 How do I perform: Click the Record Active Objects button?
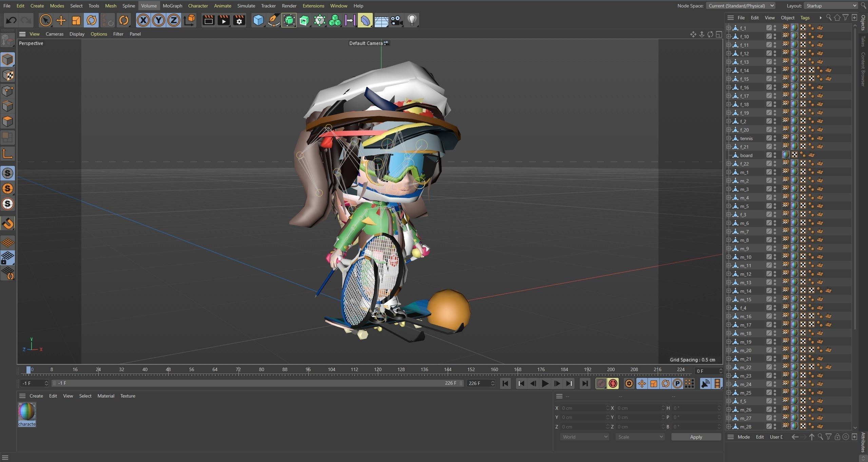(x=601, y=383)
